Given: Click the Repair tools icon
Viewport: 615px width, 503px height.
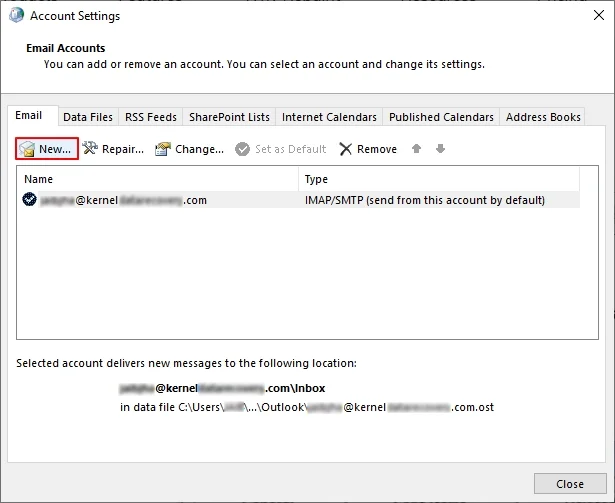Looking at the screenshot, I should 90,148.
